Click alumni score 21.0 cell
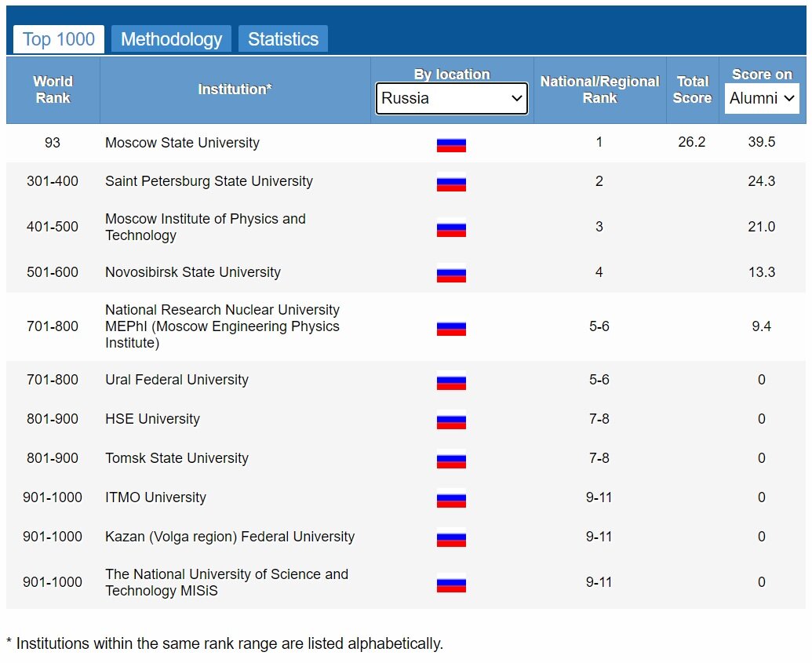This screenshot has width=812, height=663. pyautogui.click(x=761, y=227)
